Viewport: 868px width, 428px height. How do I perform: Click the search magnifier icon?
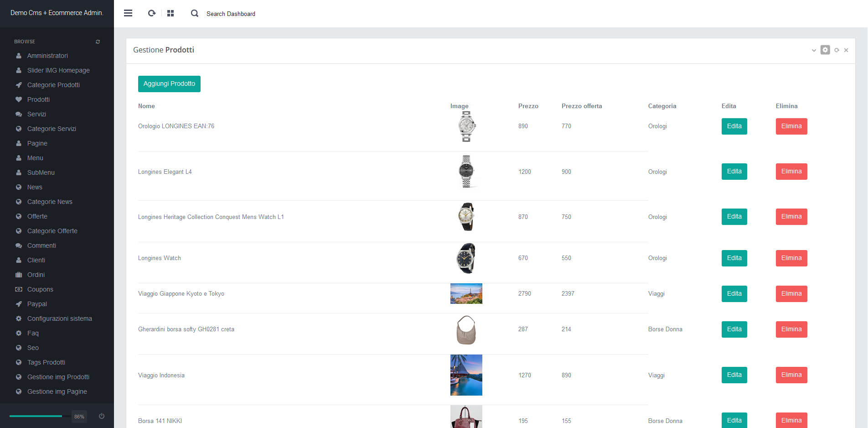[195, 13]
